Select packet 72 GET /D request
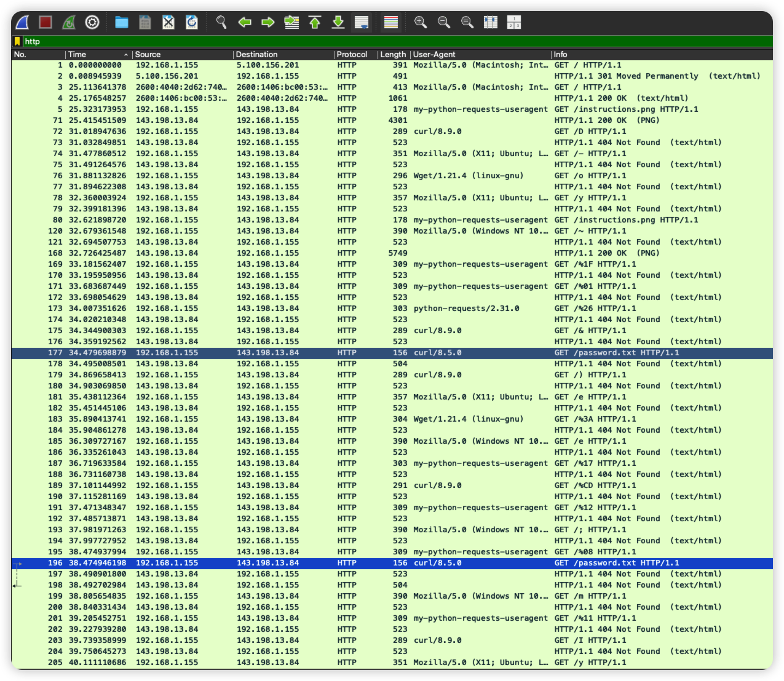 (392, 132)
